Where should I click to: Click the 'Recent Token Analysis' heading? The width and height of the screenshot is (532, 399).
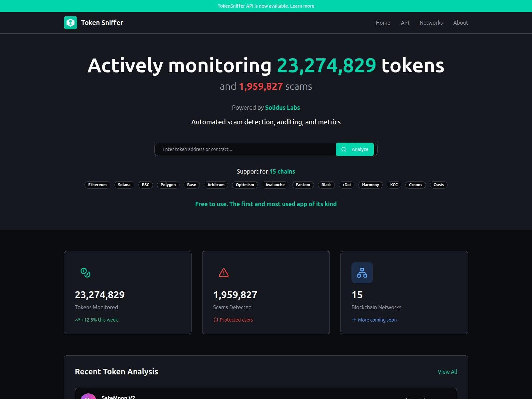point(116,372)
